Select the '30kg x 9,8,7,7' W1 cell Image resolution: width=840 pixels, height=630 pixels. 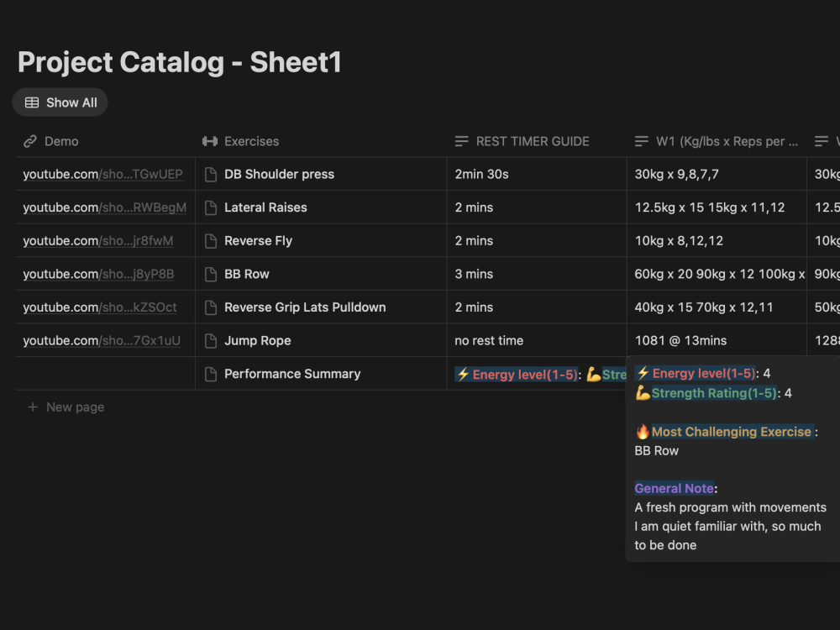pos(717,174)
